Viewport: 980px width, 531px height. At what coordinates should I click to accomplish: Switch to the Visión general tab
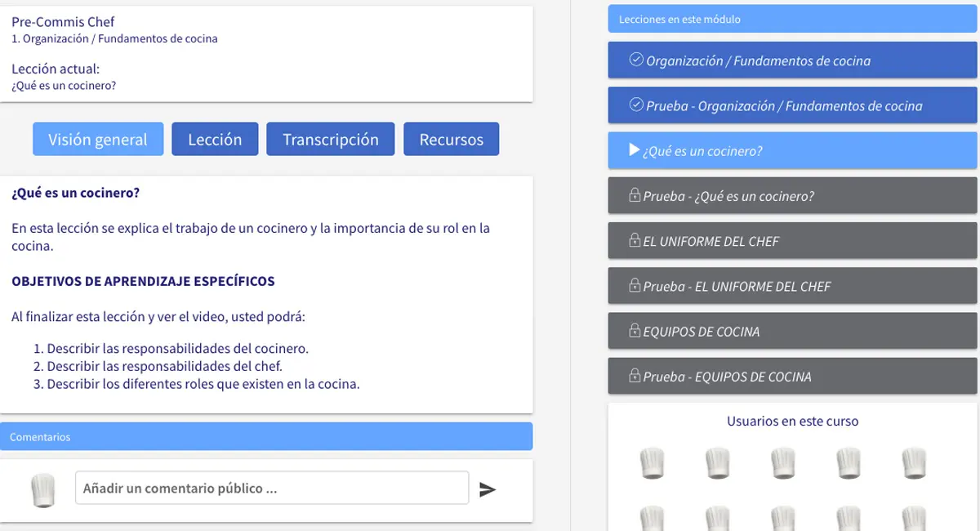[x=98, y=139]
